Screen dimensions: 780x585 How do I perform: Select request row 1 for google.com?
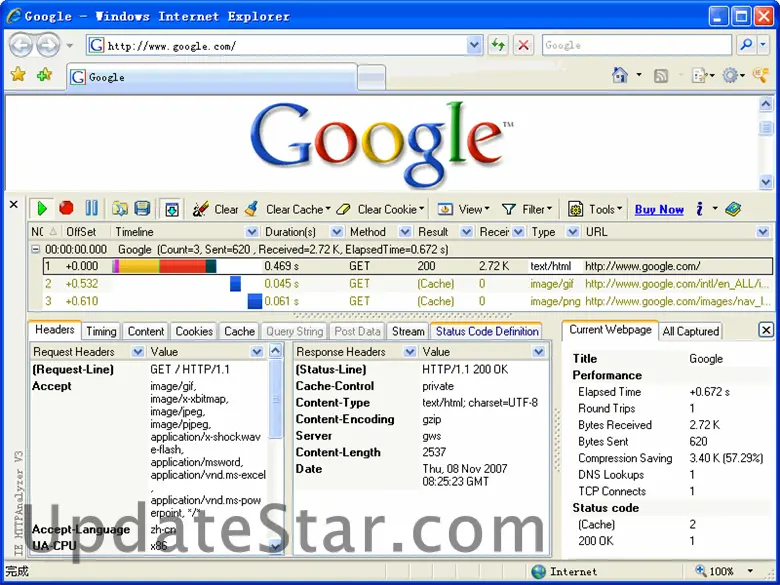pos(408,266)
